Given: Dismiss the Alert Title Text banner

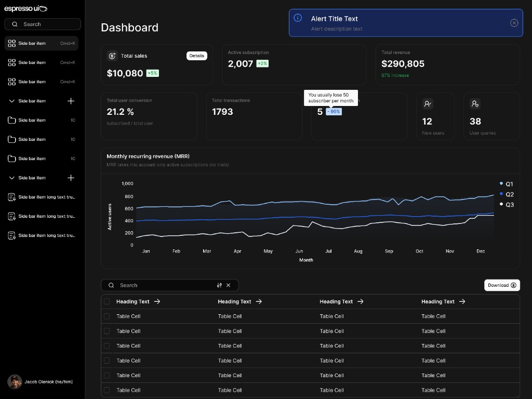Looking at the screenshot, I should coord(514,23).
